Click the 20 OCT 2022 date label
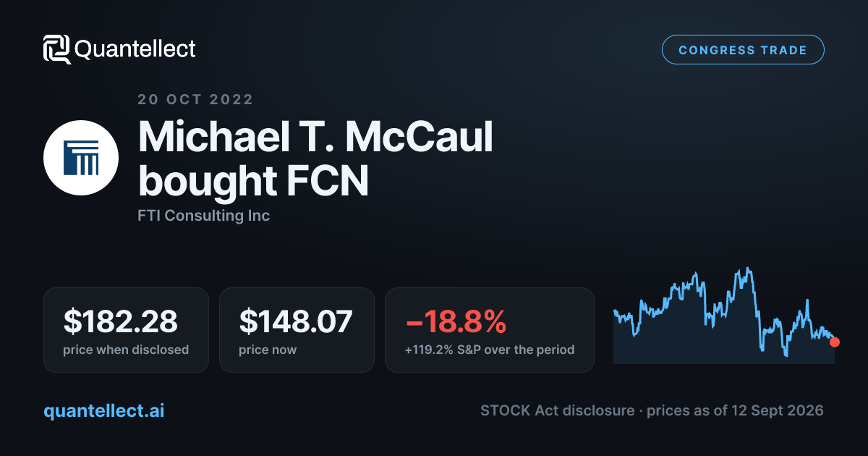This screenshot has height=456, width=868. 195,99
